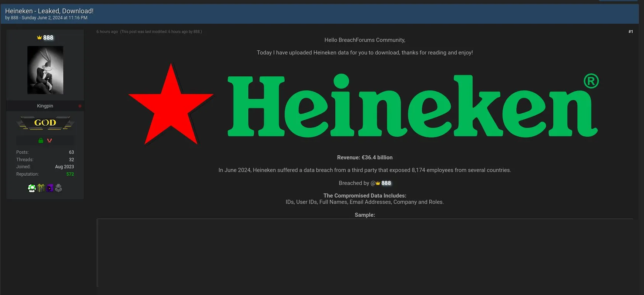Click the red V icon under the GOD badge
The width and height of the screenshot is (644, 295).
pos(50,140)
